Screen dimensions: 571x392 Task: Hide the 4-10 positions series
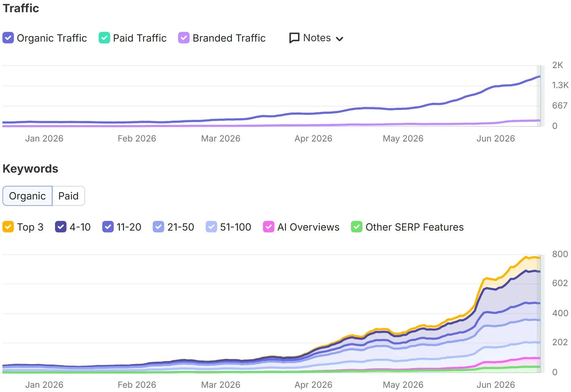coord(61,227)
